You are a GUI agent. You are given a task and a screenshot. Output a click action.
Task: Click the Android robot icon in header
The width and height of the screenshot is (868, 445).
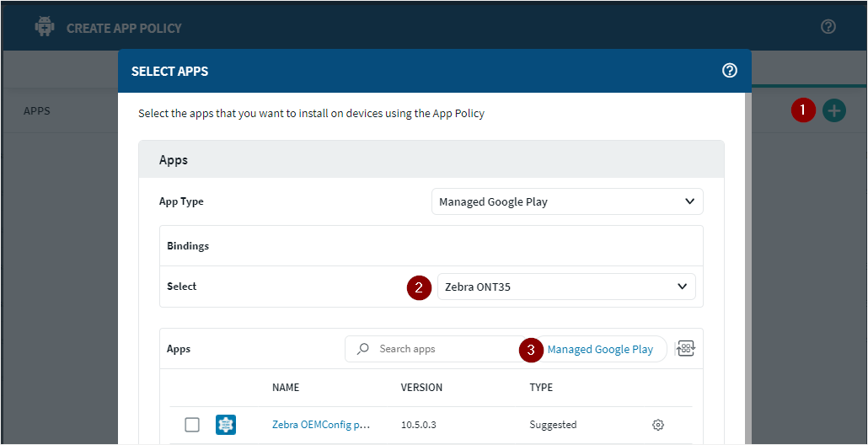coord(44,27)
